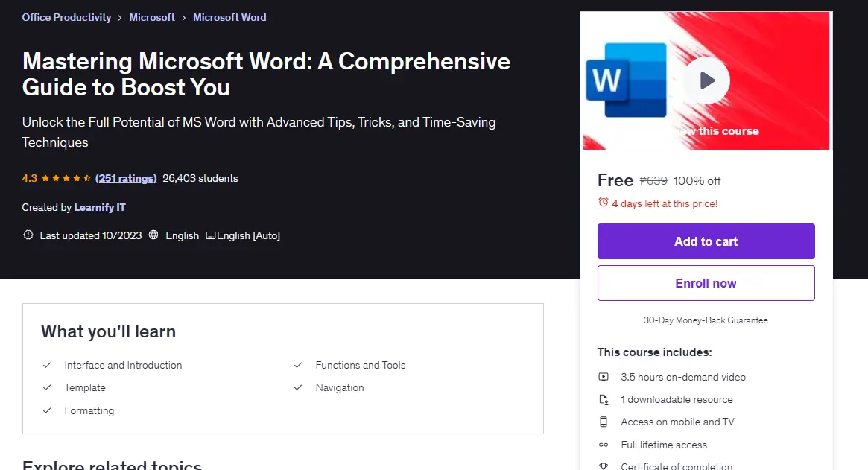This screenshot has width=868, height=470.
Task: Click the English [Auto] captions text
Action: (x=248, y=235)
